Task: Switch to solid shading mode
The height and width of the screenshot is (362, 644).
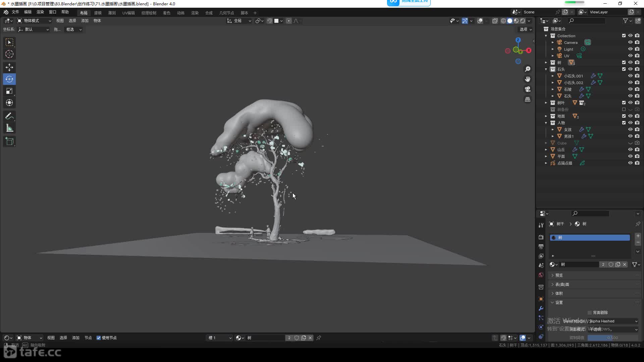Action: 510,21
